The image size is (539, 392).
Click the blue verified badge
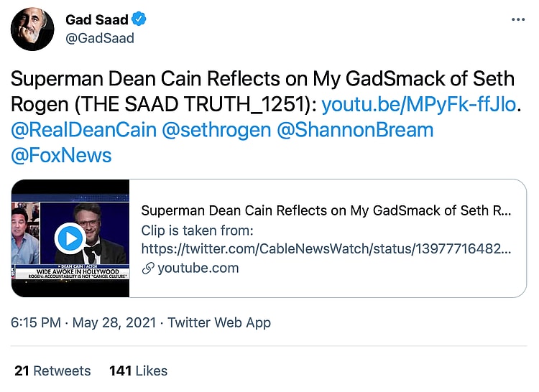tap(140, 19)
